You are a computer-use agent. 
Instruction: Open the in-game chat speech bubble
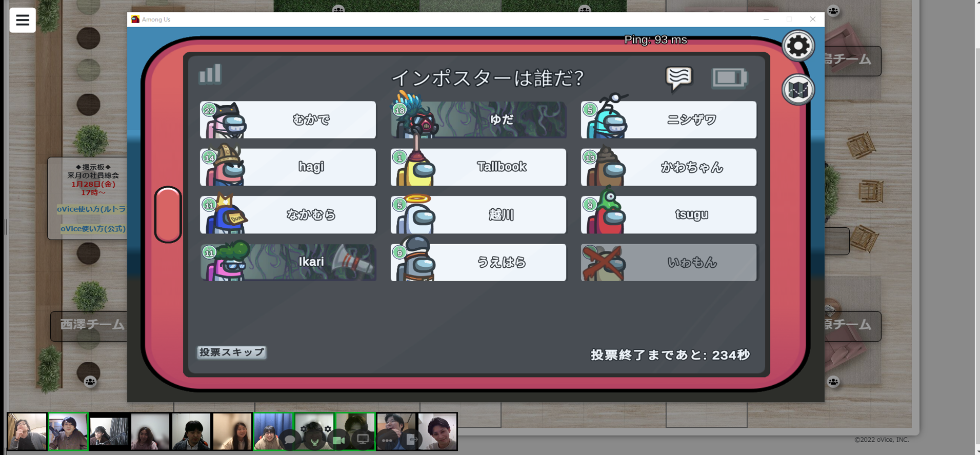coord(678,78)
